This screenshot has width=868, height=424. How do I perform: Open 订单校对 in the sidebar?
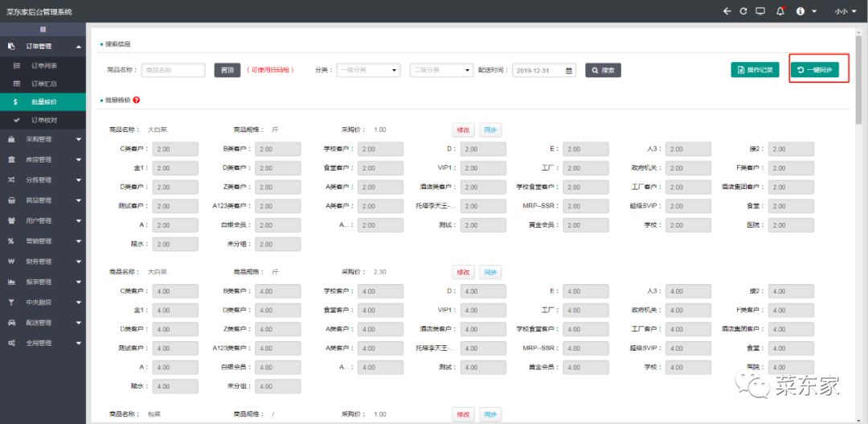[x=43, y=120]
